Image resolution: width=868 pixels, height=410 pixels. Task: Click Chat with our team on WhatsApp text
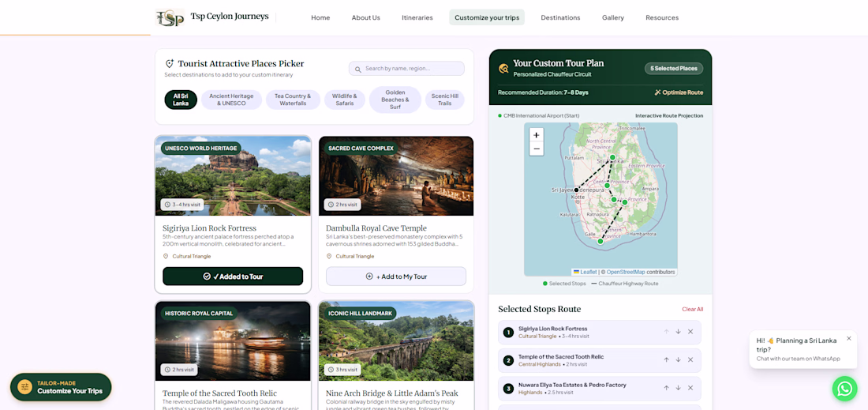[798, 359]
